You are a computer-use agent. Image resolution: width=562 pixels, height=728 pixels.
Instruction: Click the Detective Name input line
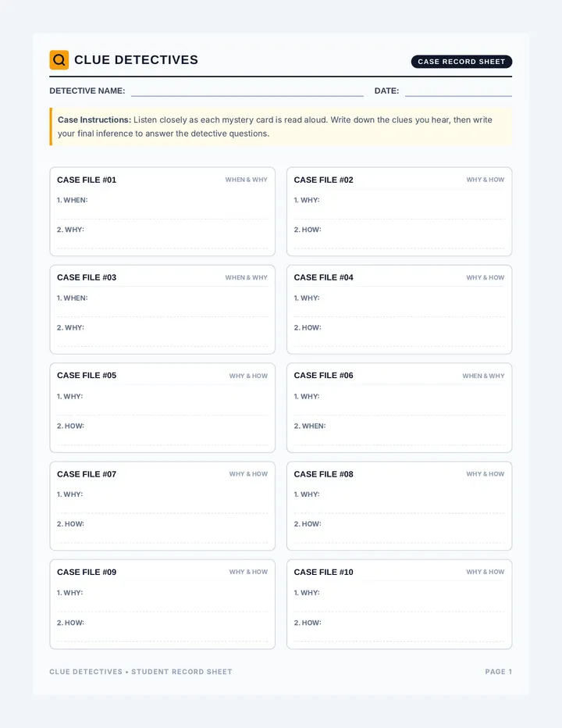click(x=247, y=91)
